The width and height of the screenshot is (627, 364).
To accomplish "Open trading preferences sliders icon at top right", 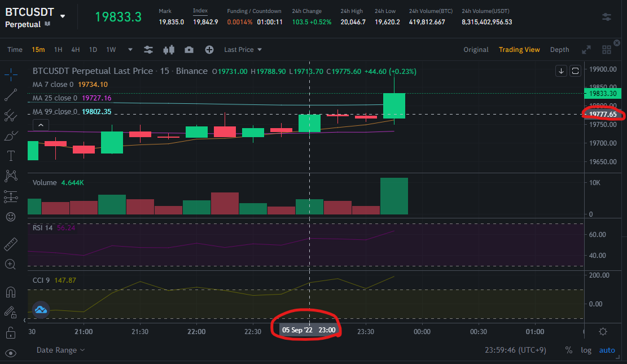I will click(607, 17).
